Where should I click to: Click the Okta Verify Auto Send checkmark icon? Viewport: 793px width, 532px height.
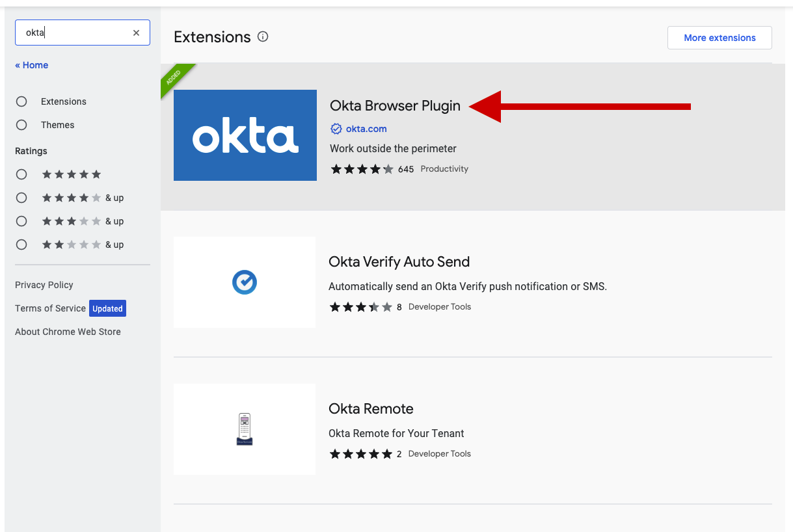click(245, 282)
